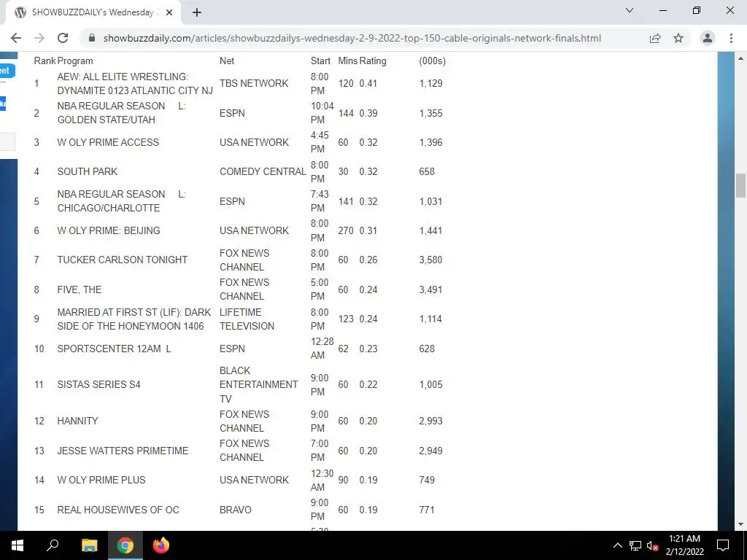747x560 pixels.
Task: Open notification center icon
Action: [723, 545]
